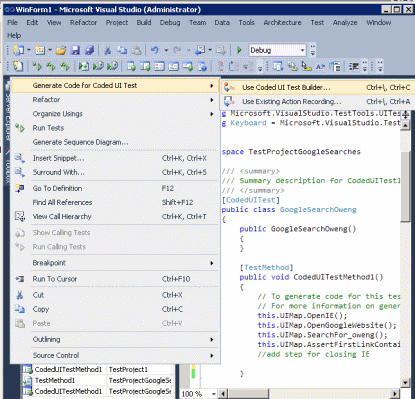This screenshot has height=399, width=415.
Task: Click the [TestMethod] attribute in code
Action: point(266,268)
